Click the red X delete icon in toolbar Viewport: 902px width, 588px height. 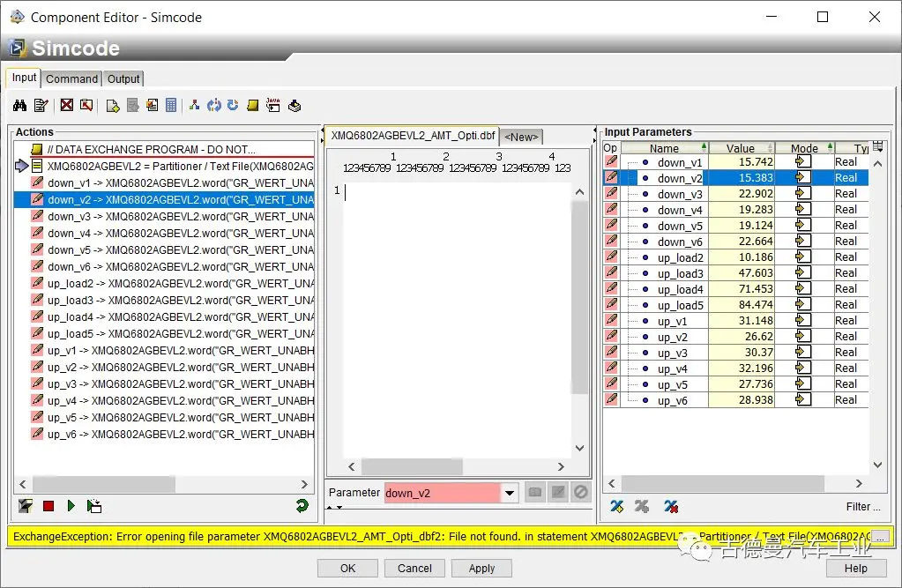point(67,106)
